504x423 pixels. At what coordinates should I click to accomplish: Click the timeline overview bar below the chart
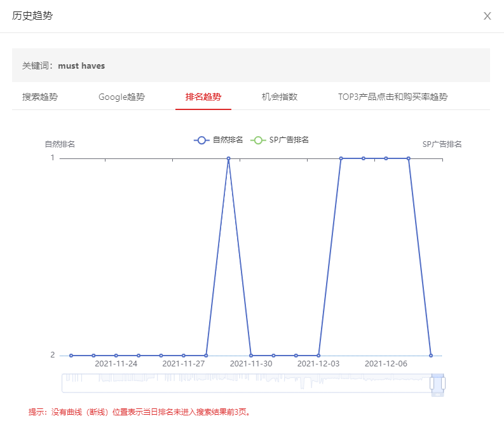254,383
